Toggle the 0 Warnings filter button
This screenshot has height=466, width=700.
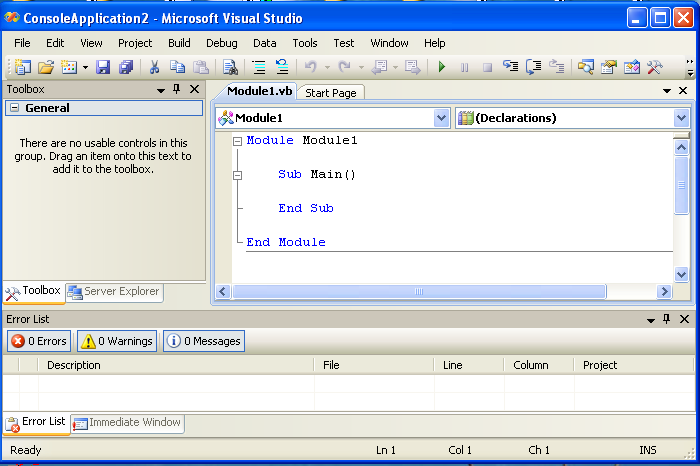117,341
